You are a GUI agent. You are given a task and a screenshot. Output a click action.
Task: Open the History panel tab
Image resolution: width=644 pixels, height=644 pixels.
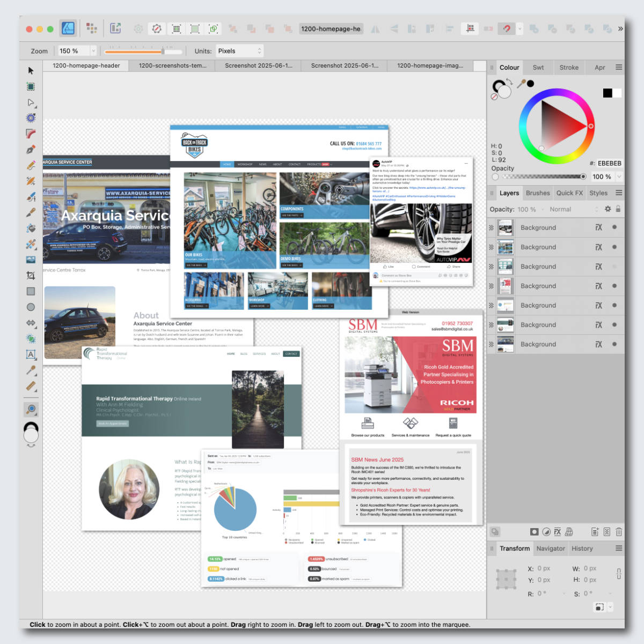click(582, 548)
